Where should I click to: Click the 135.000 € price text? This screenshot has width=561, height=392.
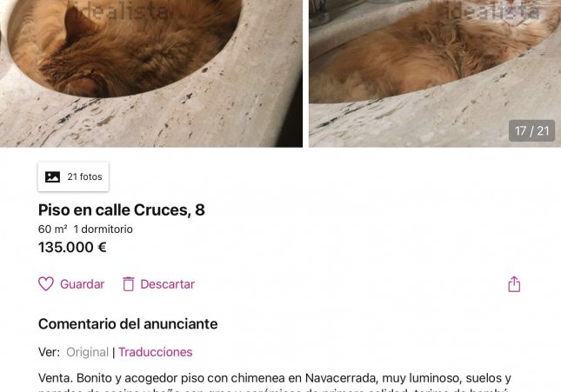pyautogui.click(x=72, y=247)
